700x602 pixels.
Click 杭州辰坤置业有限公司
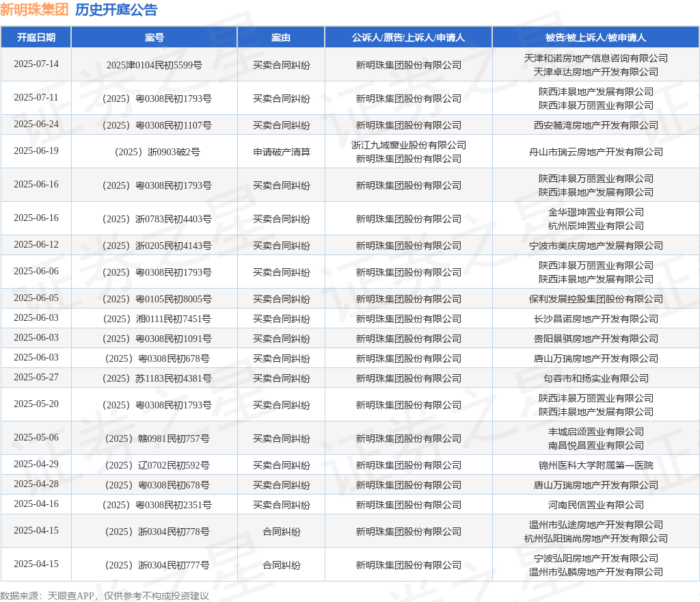pyautogui.click(x=596, y=226)
